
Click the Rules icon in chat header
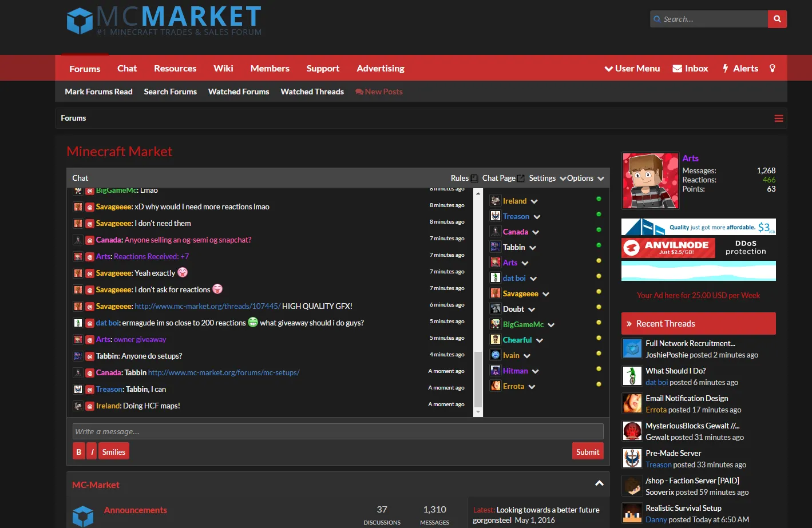(474, 178)
